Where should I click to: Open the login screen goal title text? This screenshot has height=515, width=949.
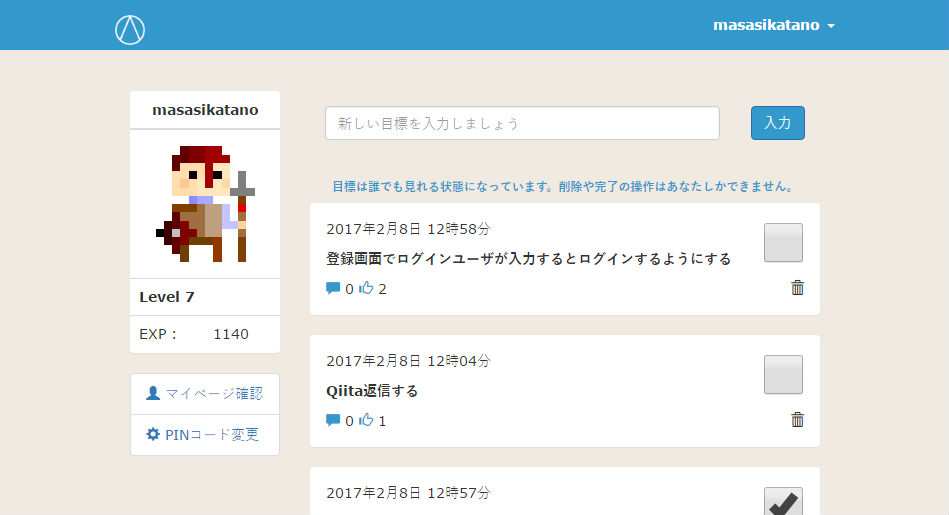528,259
